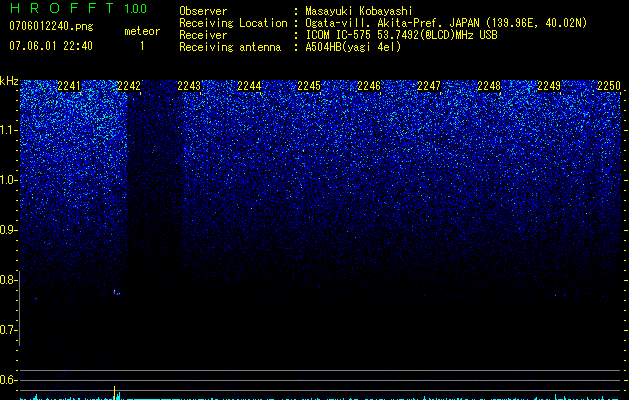Click the 2247 time marker
This screenshot has width=629, height=400.
(x=429, y=85)
